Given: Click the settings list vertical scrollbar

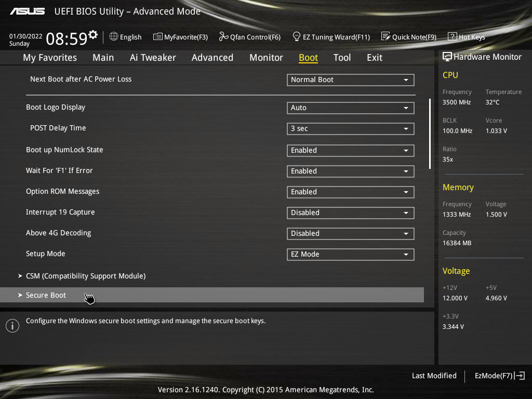Looking at the screenshot, I should click(430, 134).
